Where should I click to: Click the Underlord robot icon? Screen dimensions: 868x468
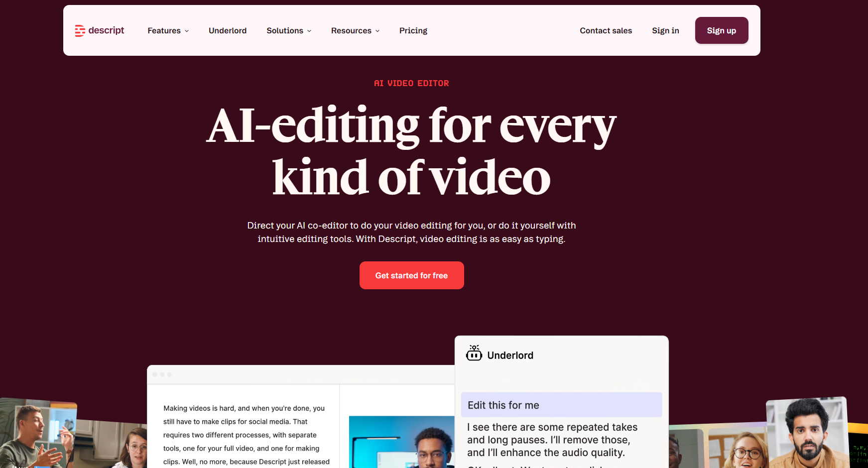[x=474, y=353]
